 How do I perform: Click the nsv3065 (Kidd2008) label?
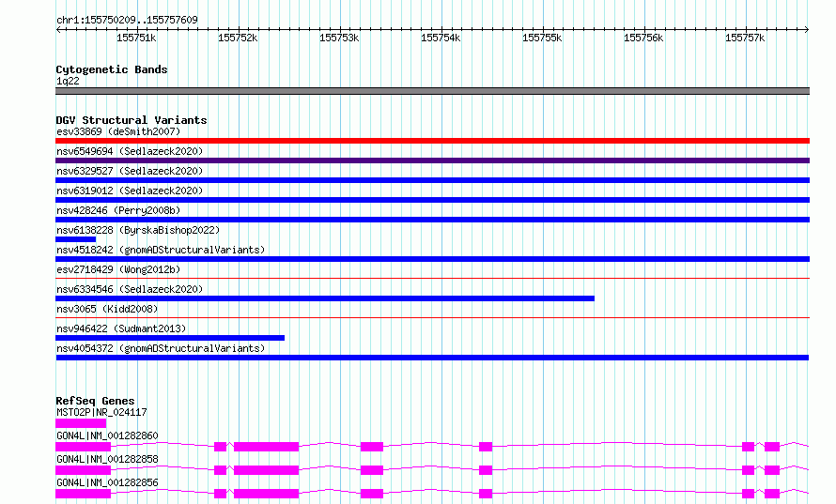point(107,309)
